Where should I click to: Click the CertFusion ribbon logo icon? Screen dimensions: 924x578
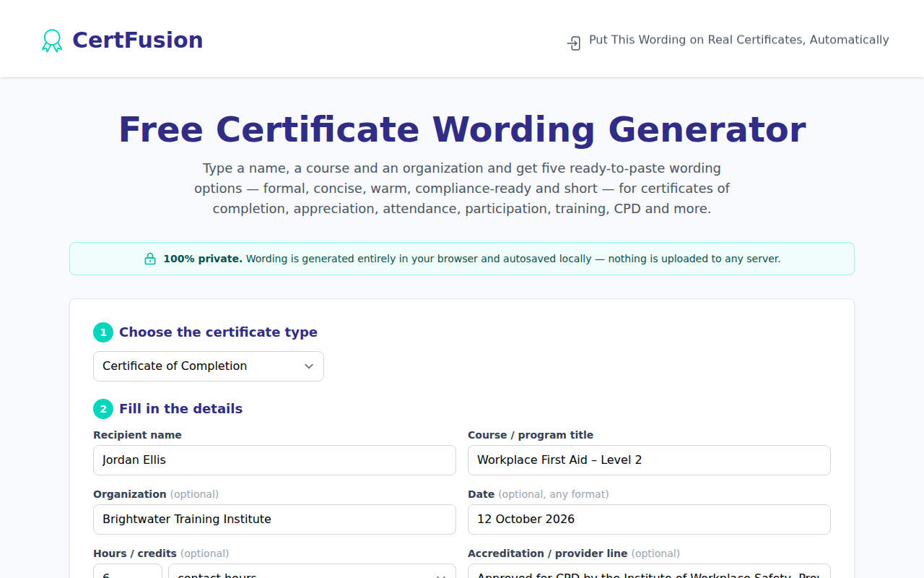click(x=52, y=40)
